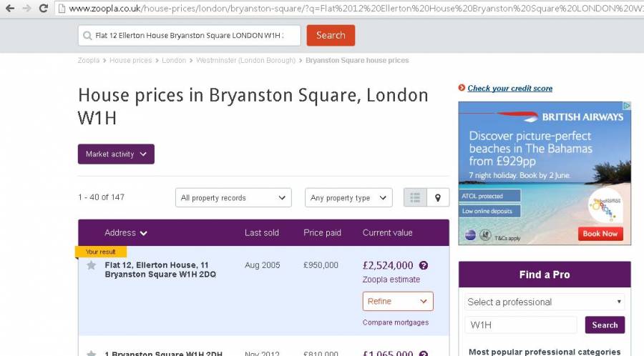
Task: Click Aug 2005 last sold date
Action: [x=263, y=265]
